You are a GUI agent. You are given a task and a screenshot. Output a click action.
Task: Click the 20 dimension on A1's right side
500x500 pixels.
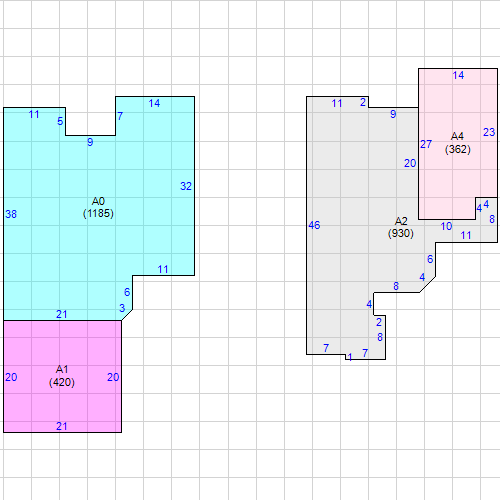(113, 377)
